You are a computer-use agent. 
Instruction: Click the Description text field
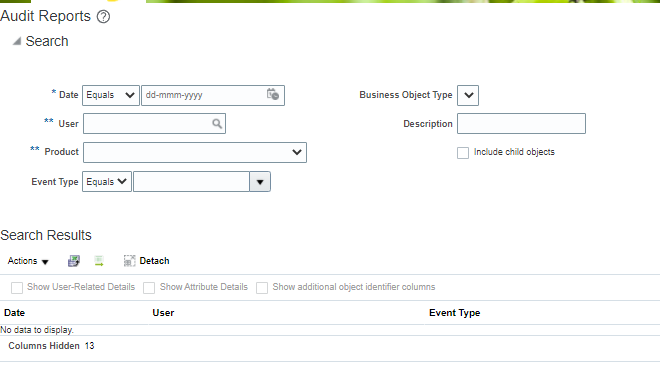click(522, 123)
